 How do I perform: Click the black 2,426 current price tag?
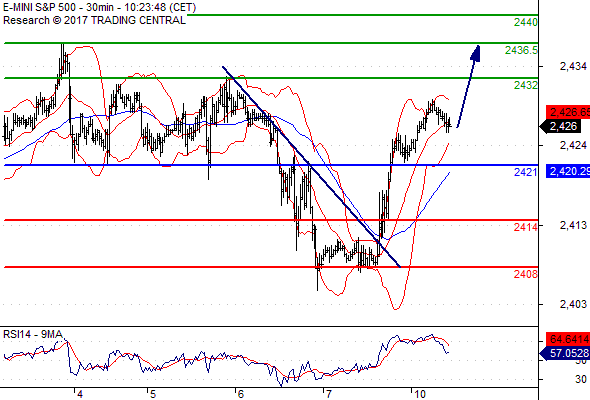[x=560, y=126]
